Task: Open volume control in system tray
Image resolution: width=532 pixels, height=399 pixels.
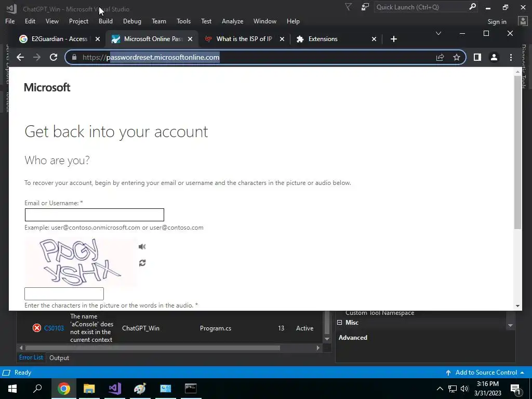Action: 465,389
